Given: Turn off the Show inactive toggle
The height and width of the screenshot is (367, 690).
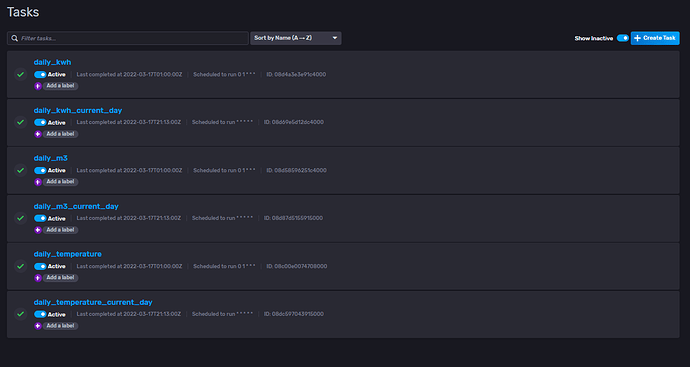Looking at the screenshot, I should pos(623,38).
